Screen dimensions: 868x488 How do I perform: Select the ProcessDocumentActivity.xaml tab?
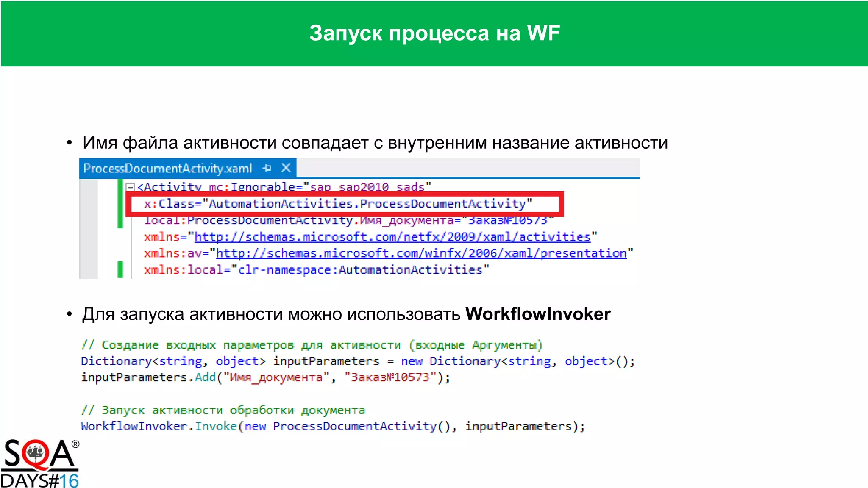click(168, 169)
